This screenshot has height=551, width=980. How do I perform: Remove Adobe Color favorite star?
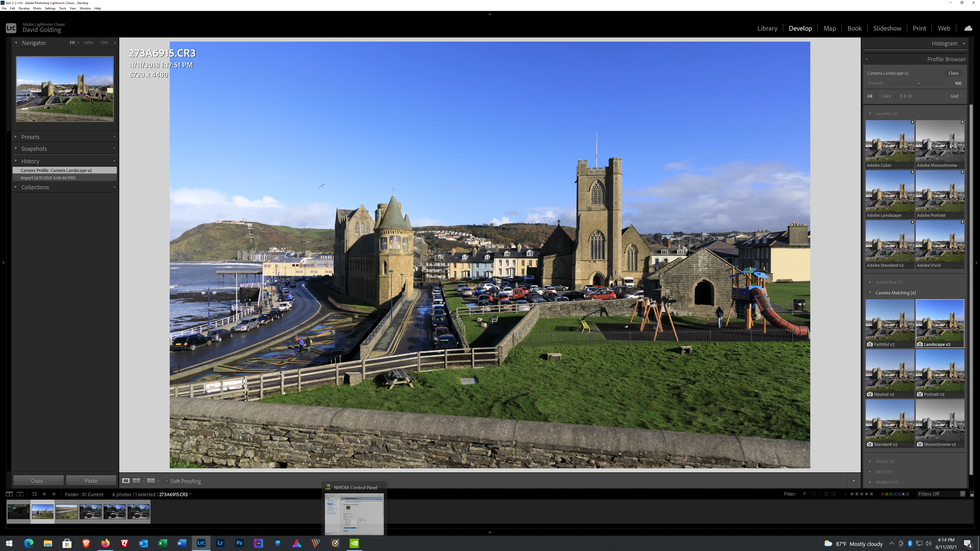tap(912, 122)
